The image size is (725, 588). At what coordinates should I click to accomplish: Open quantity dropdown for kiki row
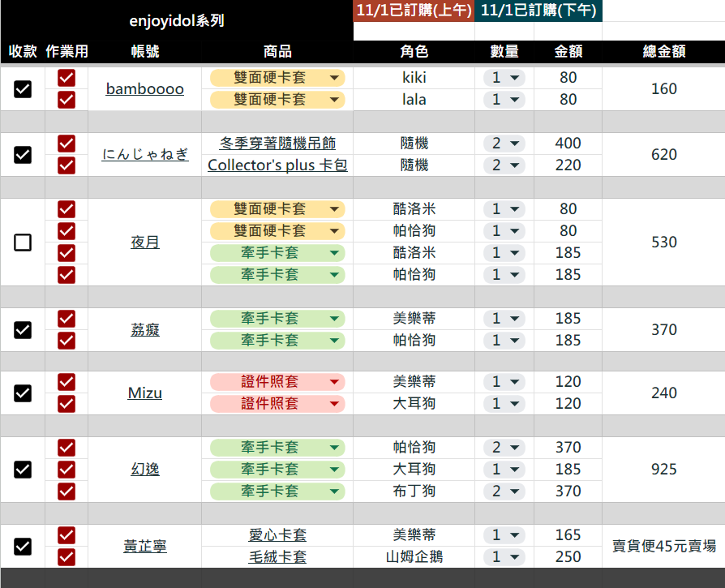point(504,78)
